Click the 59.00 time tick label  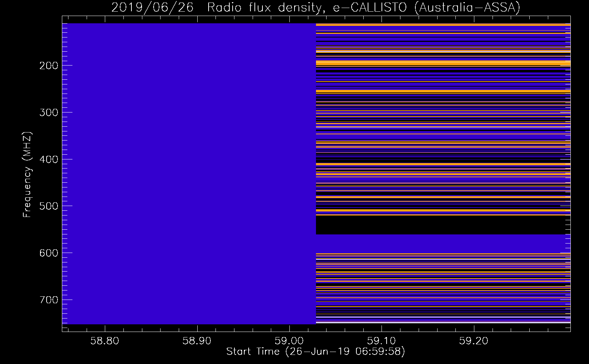click(289, 341)
